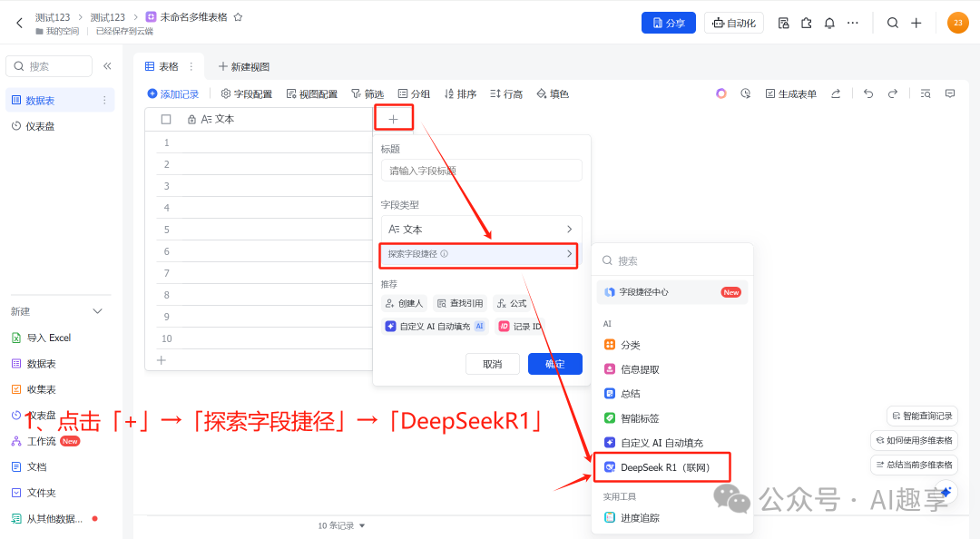Click the top-right search magnifier
Screen dimensions: 980x539
pyautogui.click(x=893, y=23)
